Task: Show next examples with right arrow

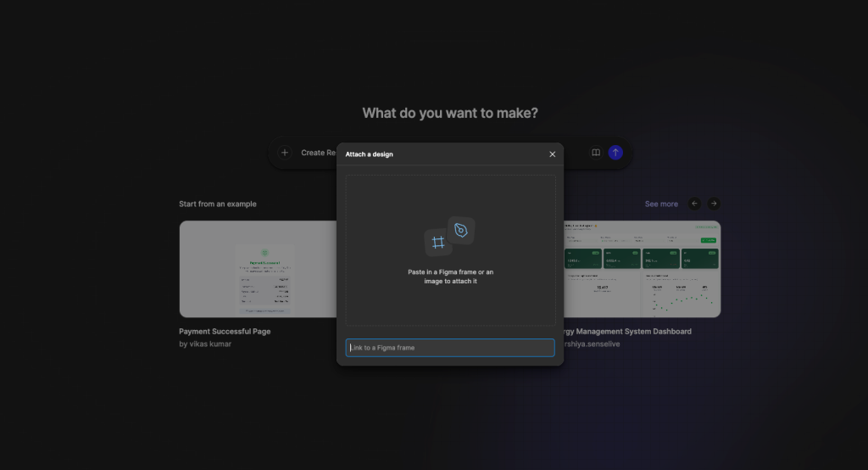Action: point(714,204)
